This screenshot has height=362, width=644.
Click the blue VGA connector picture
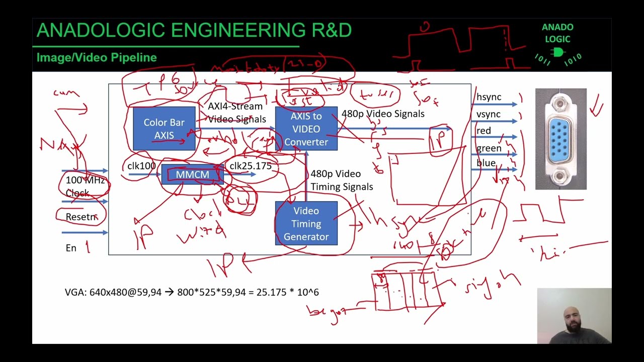click(561, 139)
